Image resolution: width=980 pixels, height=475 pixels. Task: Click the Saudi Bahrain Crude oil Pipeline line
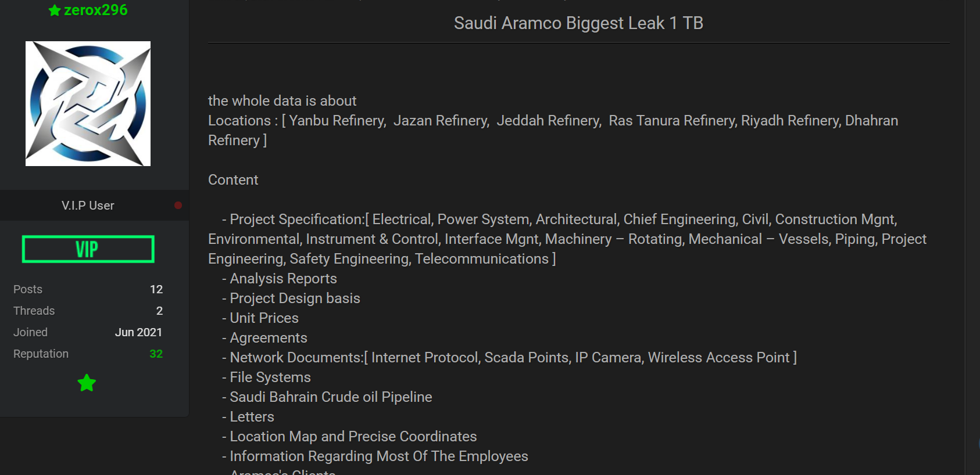pyautogui.click(x=331, y=397)
